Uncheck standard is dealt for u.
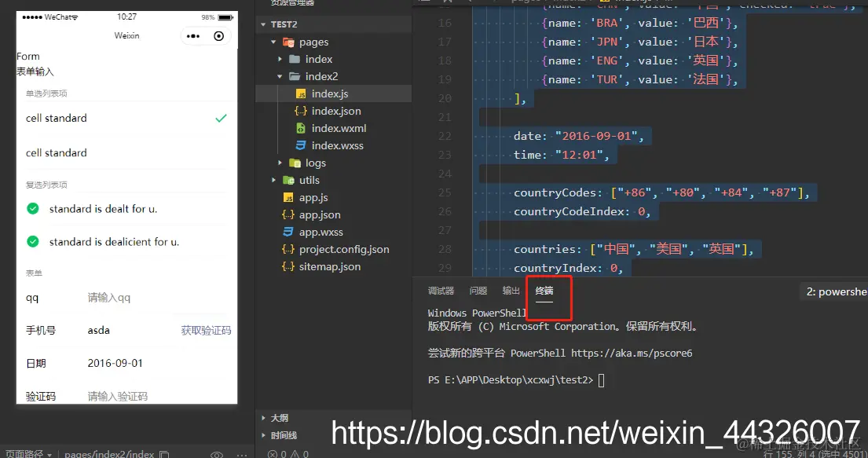This screenshot has width=868, height=458. pos(33,209)
